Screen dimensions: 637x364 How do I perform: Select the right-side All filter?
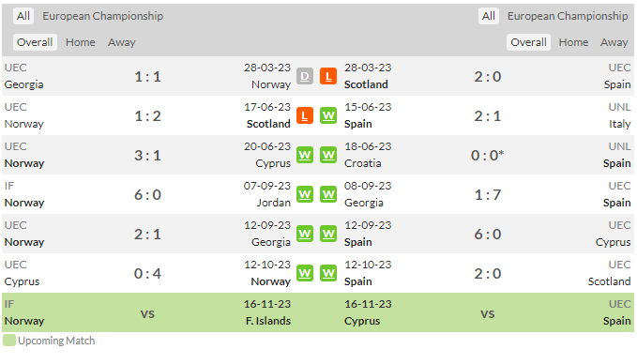[489, 16]
